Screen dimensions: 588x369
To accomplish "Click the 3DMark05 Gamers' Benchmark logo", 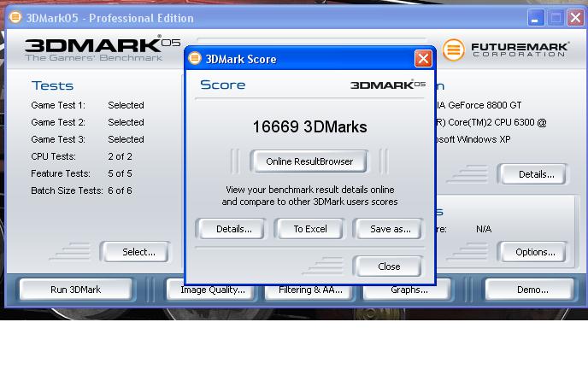I will tap(94, 49).
